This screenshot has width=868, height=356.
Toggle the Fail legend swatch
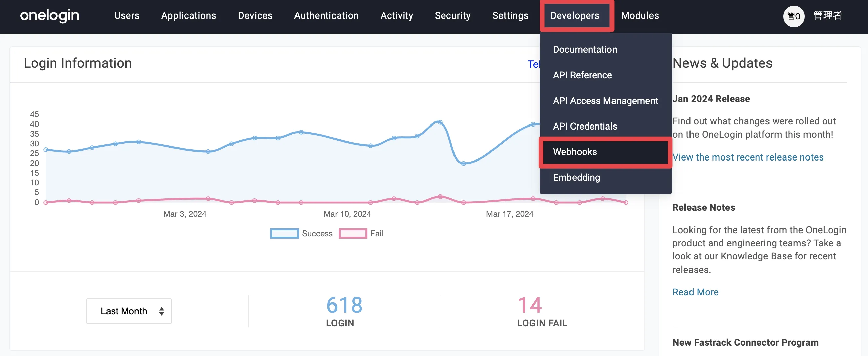tap(352, 233)
